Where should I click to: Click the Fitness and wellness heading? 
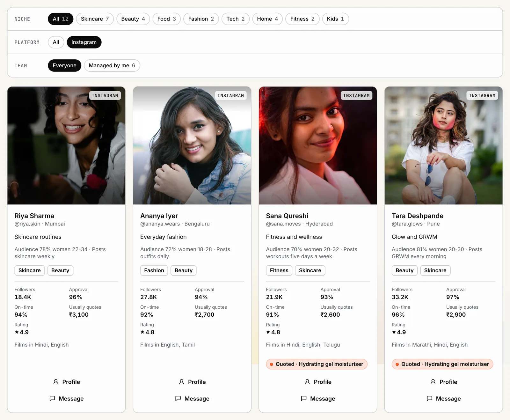[294, 237]
